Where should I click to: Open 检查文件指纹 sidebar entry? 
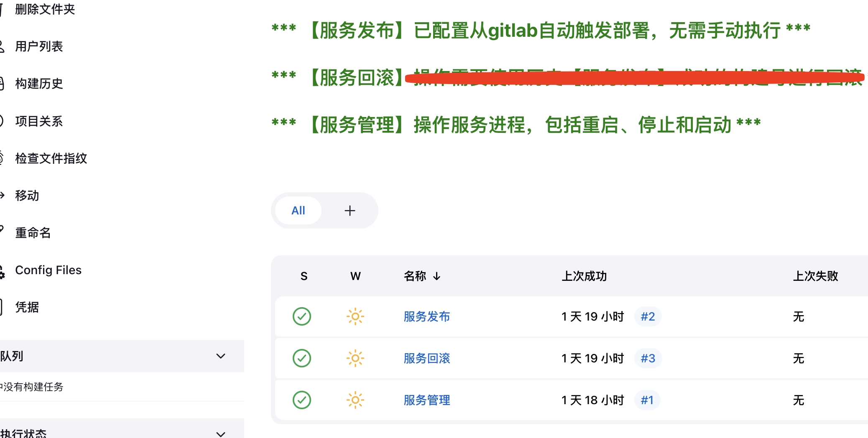(x=51, y=158)
